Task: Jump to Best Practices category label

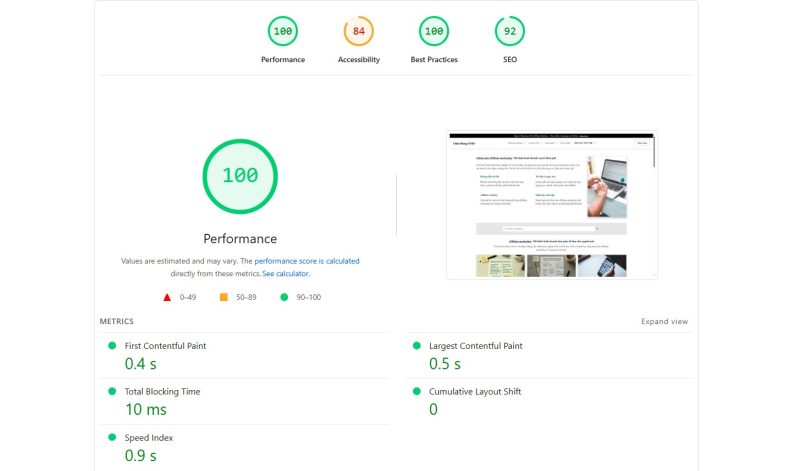Action: click(x=434, y=60)
